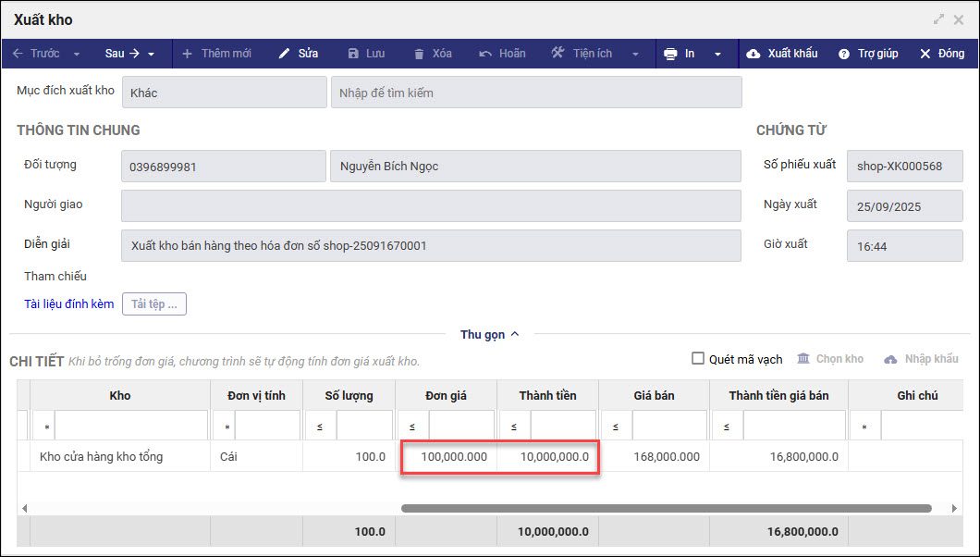Open the Số lượng filter operator selector
This screenshot has height=557, width=980.
(x=319, y=427)
